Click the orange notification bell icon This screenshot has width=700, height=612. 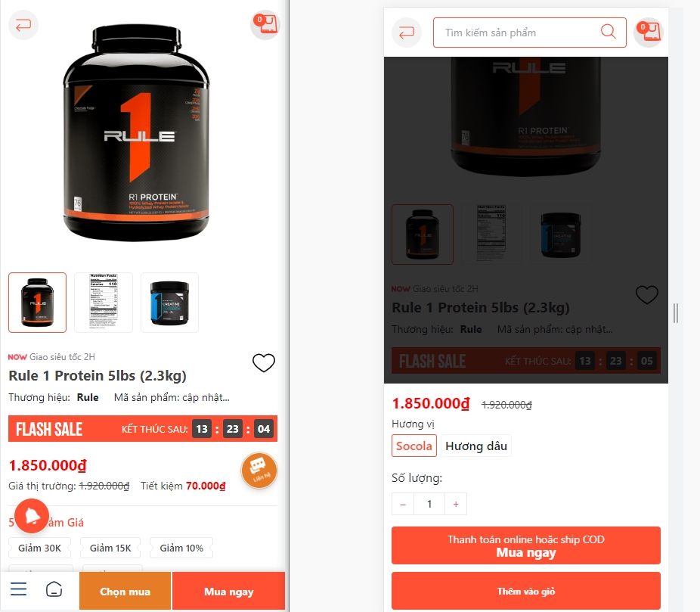(32, 516)
